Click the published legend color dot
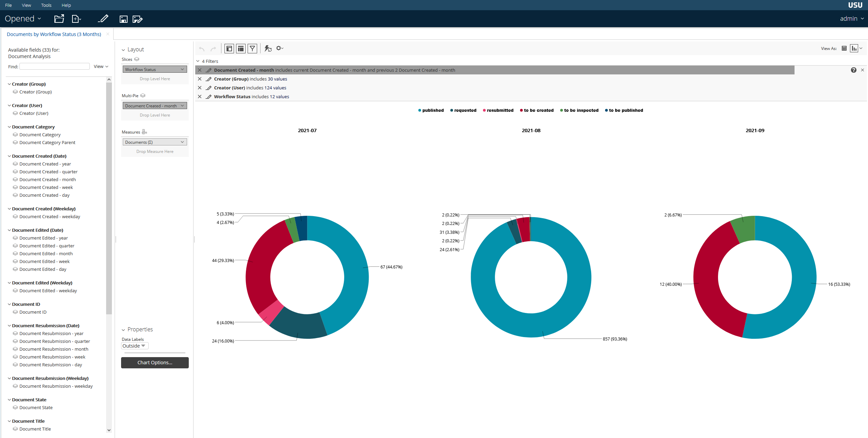This screenshot has height=438, width=868. click(x=420, y=110)
